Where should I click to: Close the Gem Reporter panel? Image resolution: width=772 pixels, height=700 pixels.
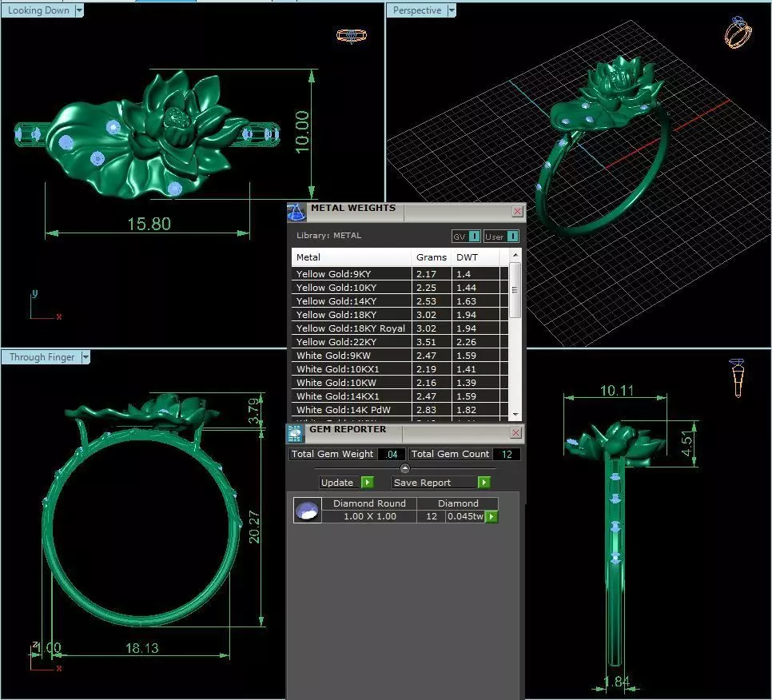pyautogui.click(x=515, y=432)
